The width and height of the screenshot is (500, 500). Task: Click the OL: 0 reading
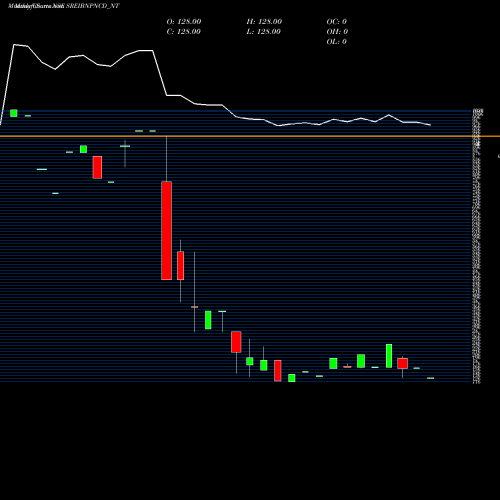click(x=336, y=41)
